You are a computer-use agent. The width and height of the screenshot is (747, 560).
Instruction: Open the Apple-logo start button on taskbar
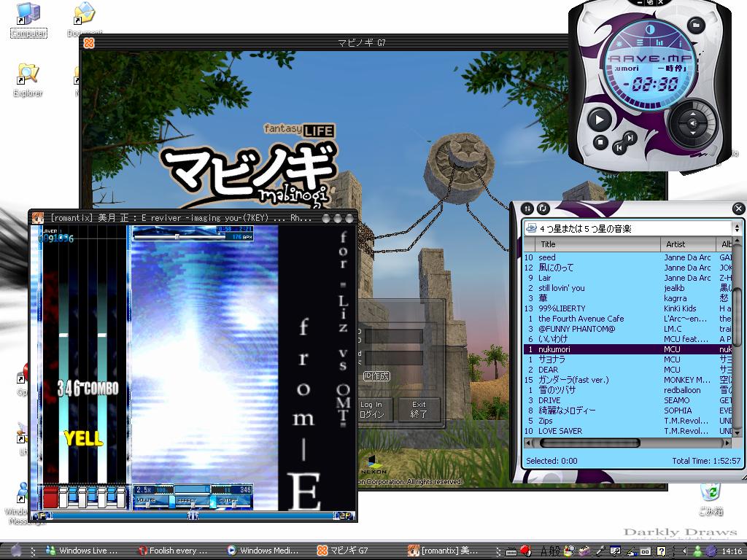click(16, 551)
